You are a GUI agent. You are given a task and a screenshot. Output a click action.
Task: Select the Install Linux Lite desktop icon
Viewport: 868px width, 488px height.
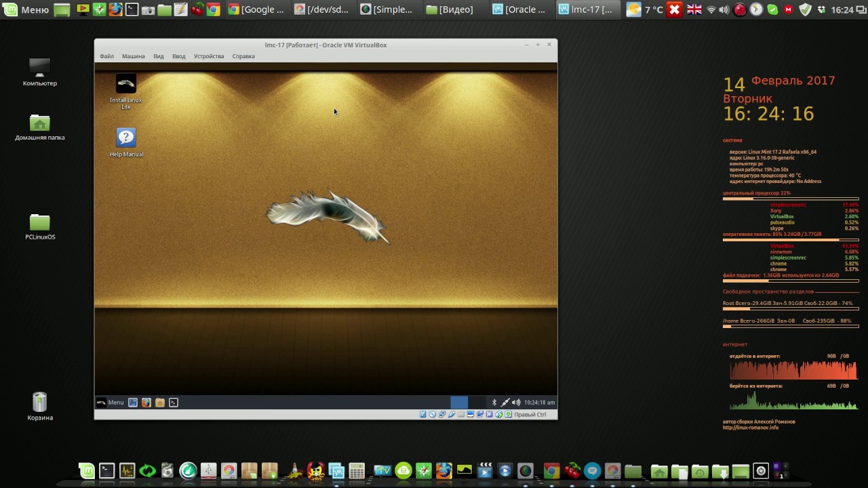(126, 92)
